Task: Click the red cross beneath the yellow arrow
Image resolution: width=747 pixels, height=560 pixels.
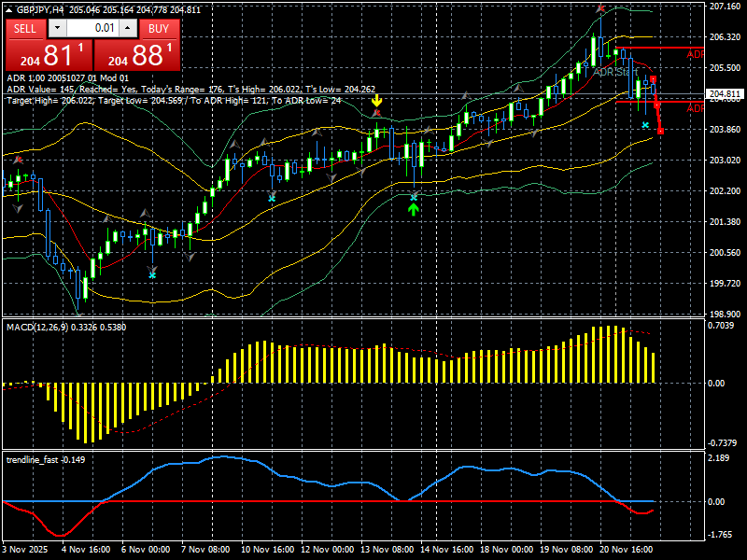Action: (377, 113)
